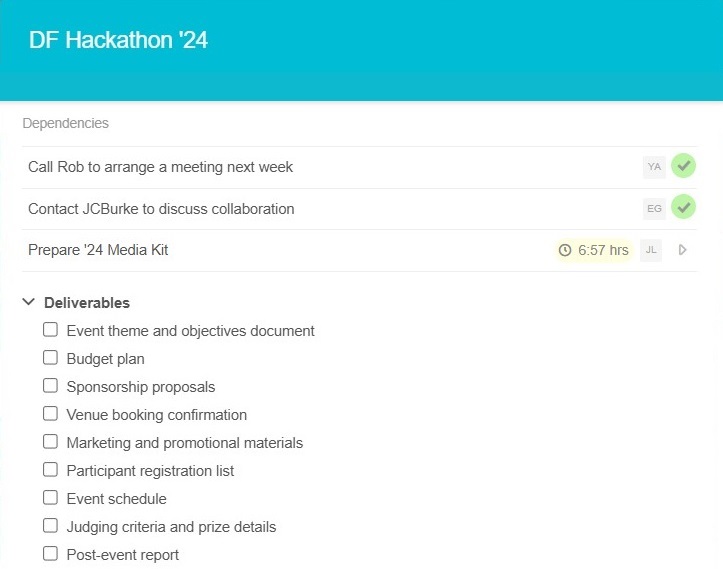Open the Call Rob meeting task
The image size is (723, 569).
coord(160,167)
